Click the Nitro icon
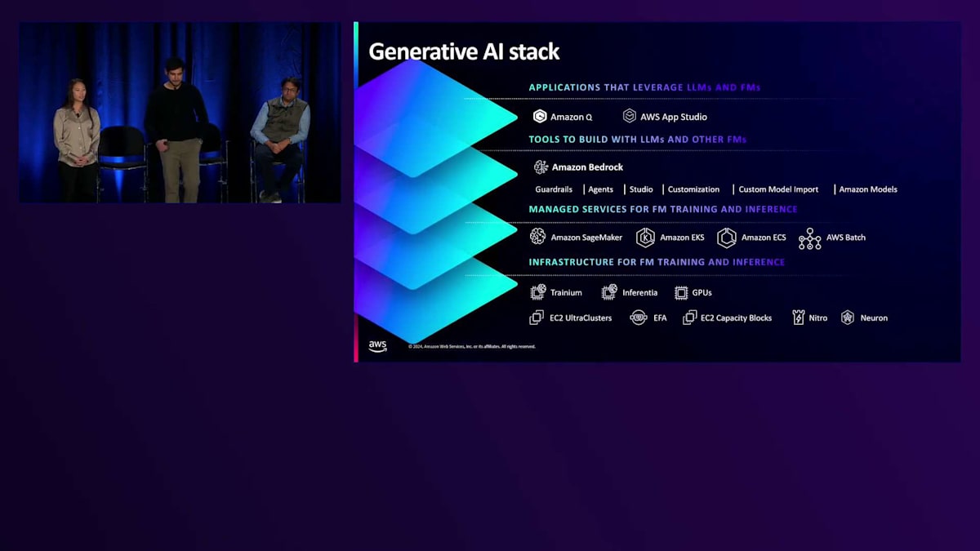Screen dimensions: 980x551 (799, 318)
